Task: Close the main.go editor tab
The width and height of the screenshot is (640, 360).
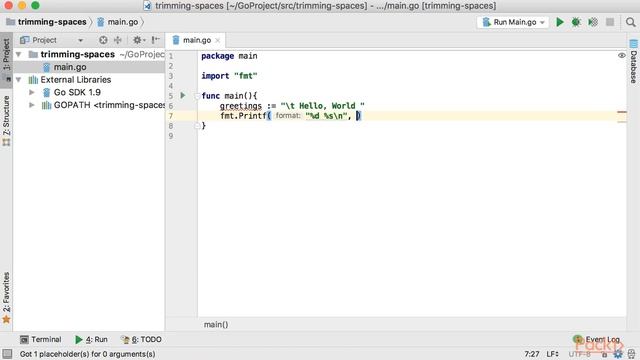Action: [218, 40]
